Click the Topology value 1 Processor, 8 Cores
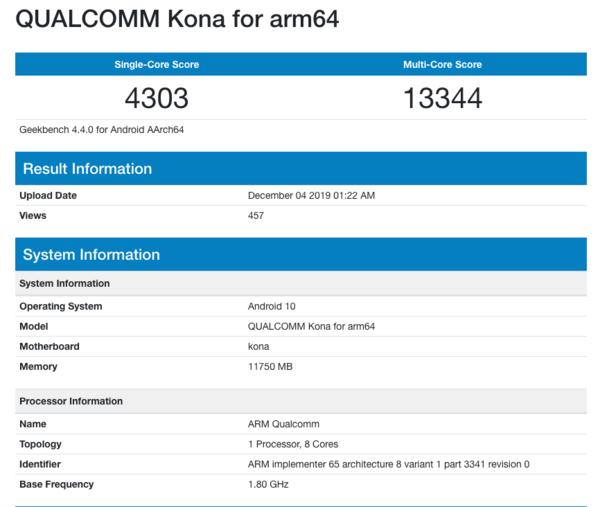 (291, 444)
